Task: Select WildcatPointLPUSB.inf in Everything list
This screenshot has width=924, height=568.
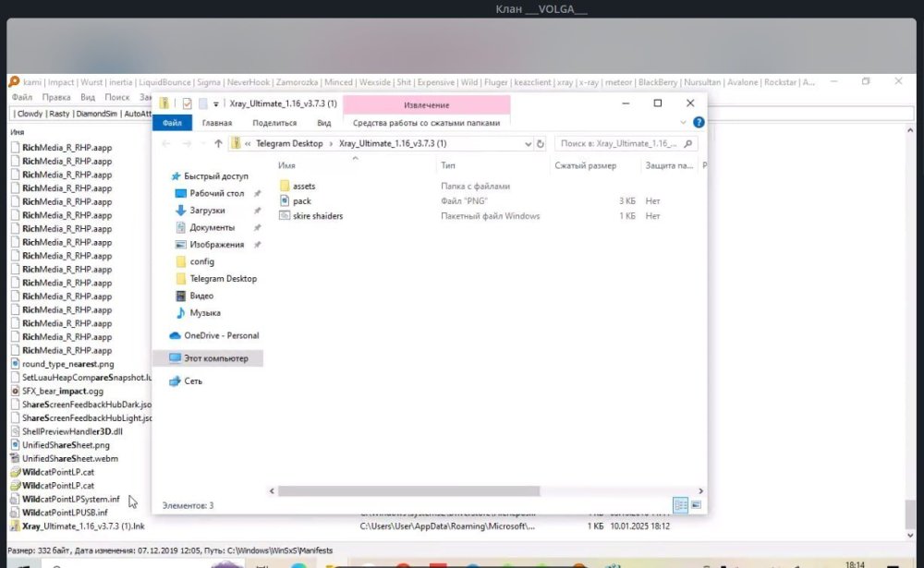Action: (x=65, y=514)
